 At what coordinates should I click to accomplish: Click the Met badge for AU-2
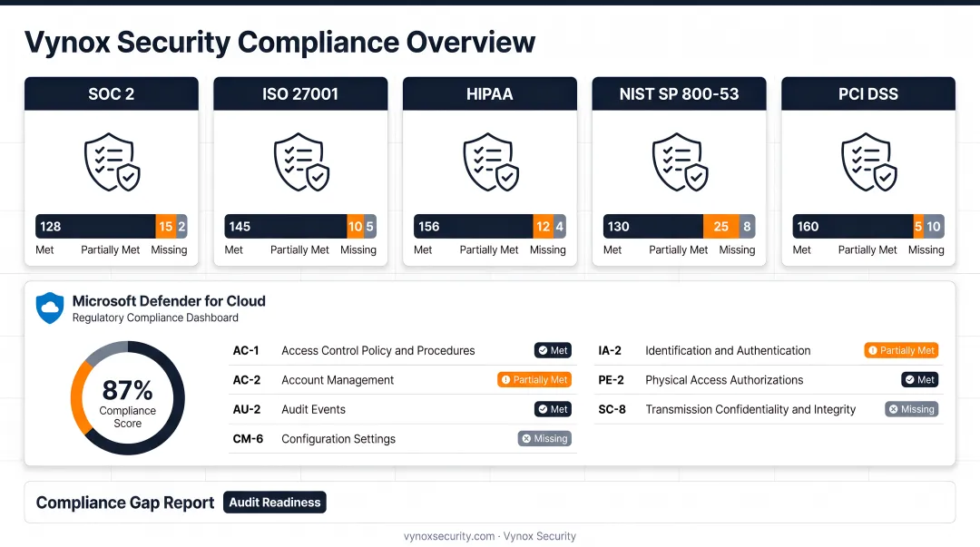pyautogui.click(x=554, y=409)
